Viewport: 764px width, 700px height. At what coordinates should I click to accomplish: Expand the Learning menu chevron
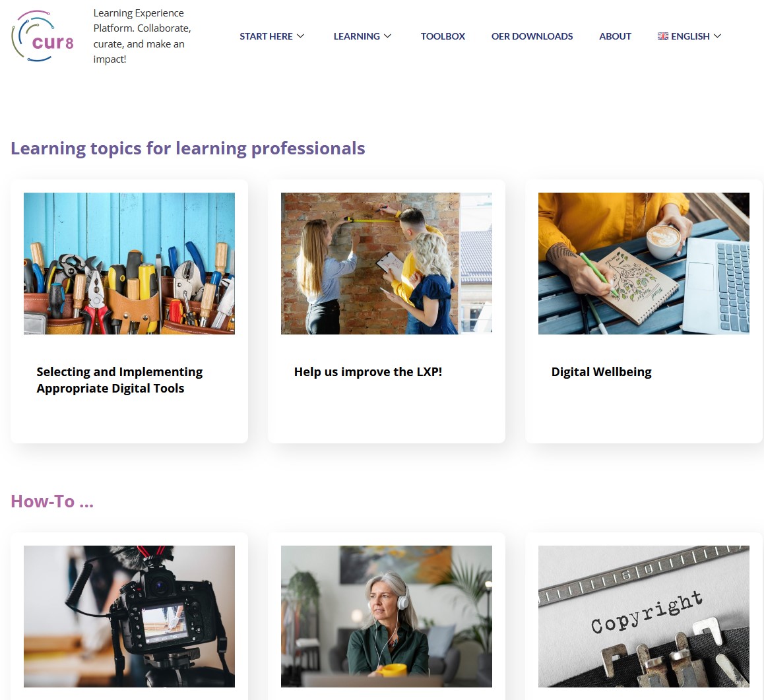(388, 36)
